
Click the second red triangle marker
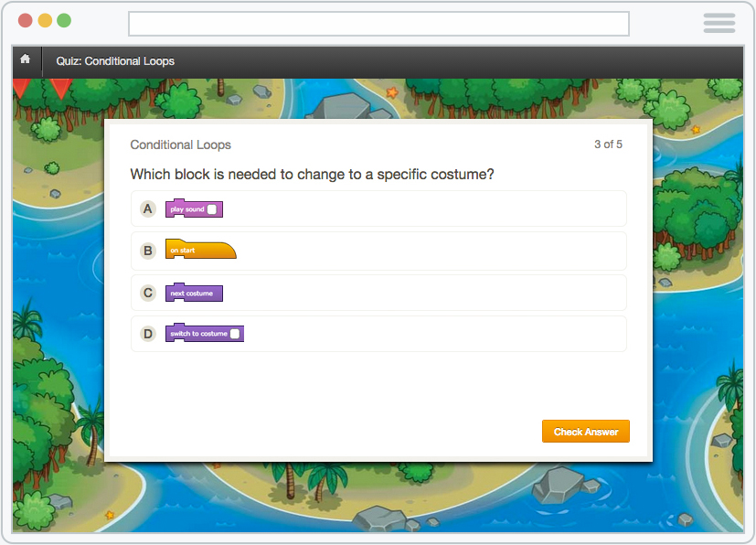[x=60, y=88]
